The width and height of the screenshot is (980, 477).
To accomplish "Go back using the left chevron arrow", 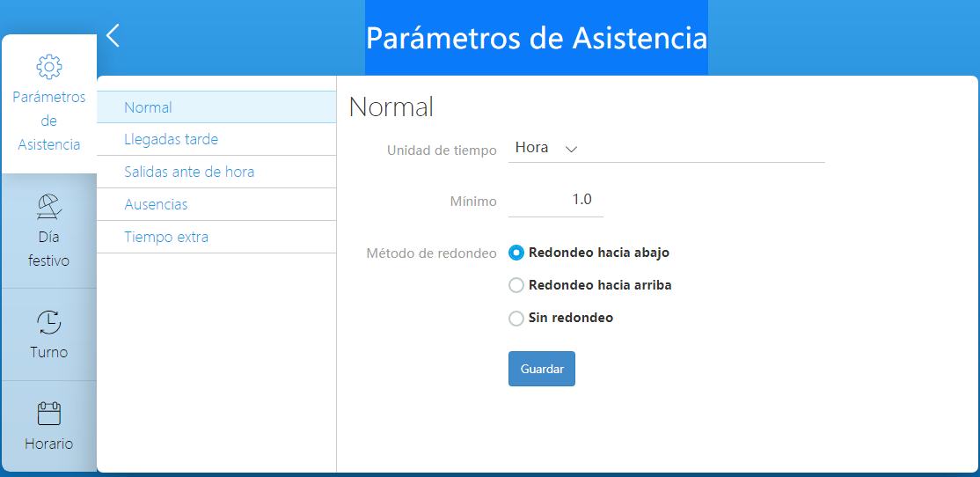I will pyautogui.click(x=113, y=35).
